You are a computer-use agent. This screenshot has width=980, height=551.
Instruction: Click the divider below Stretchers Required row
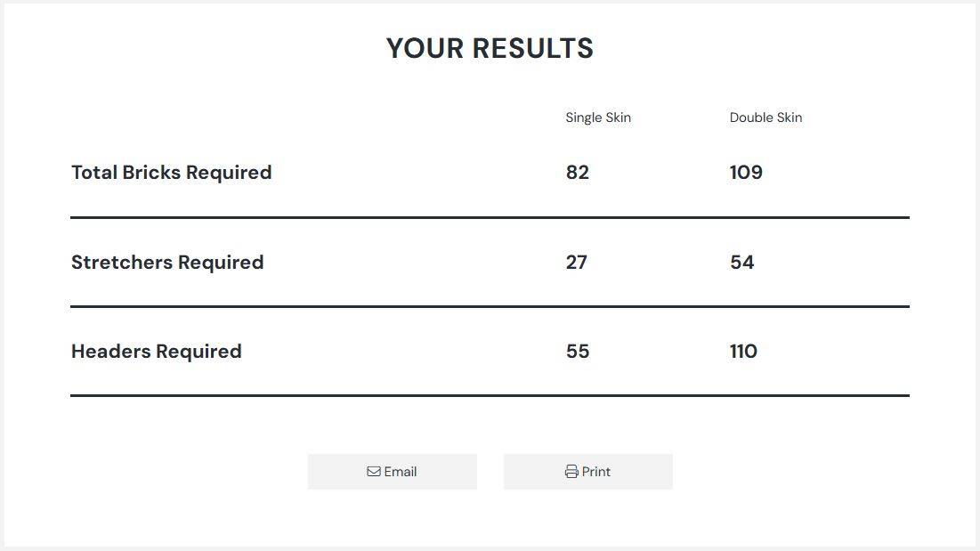[490, 305]
